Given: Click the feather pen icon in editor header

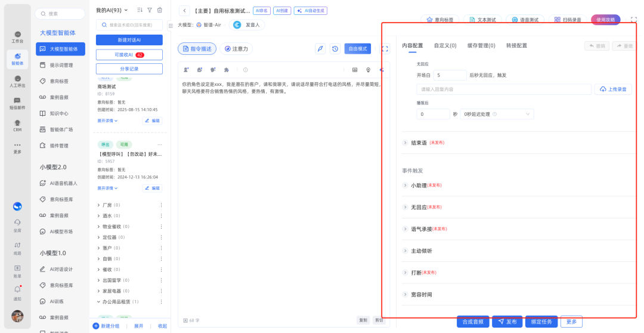Looking at the screenshot, I should click(x=320, y=49).
